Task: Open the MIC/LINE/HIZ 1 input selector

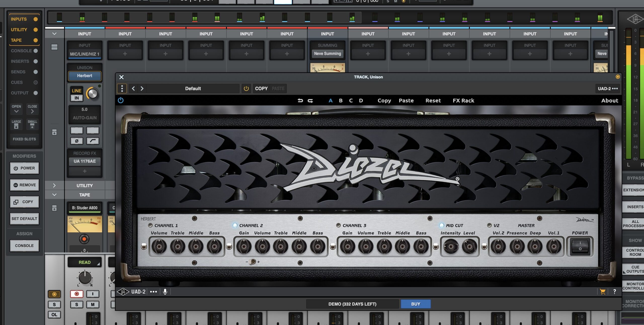Action: click(x=85, y=54)
